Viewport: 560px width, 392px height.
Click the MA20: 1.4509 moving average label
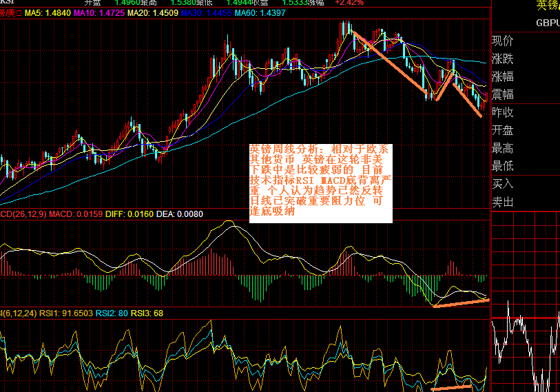[153, 13]
